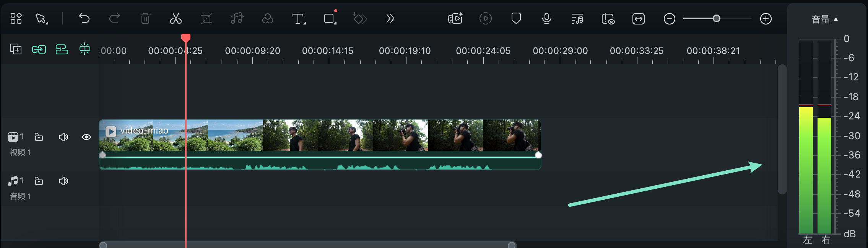The image size is (868, 248).
Task: Undo the last action
Action: [x=84, y=18]
